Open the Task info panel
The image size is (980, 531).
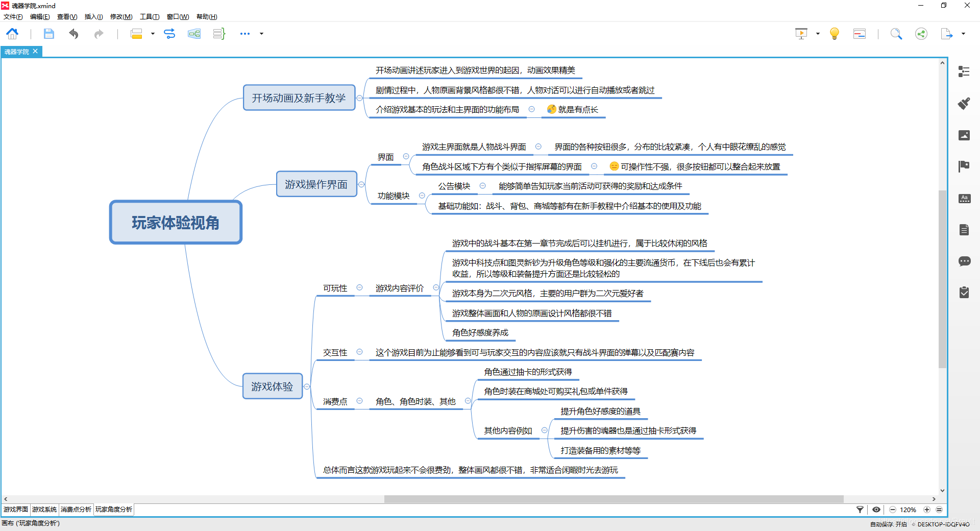(964, 293)
